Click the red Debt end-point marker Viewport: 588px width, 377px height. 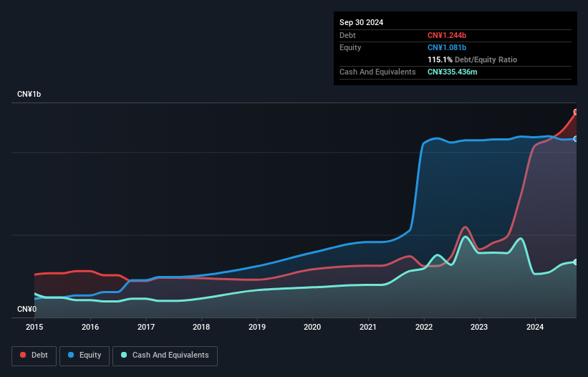576,112
